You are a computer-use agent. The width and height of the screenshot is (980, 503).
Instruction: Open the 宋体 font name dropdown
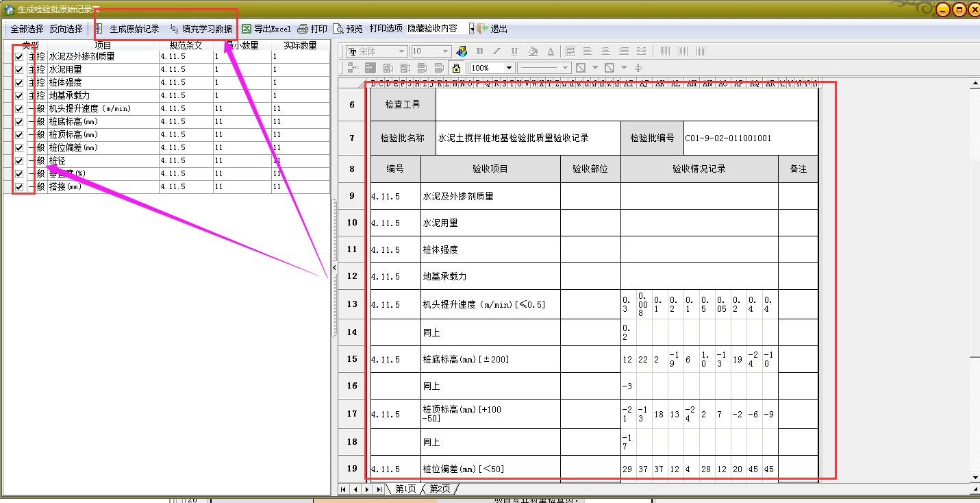(401, 51)
